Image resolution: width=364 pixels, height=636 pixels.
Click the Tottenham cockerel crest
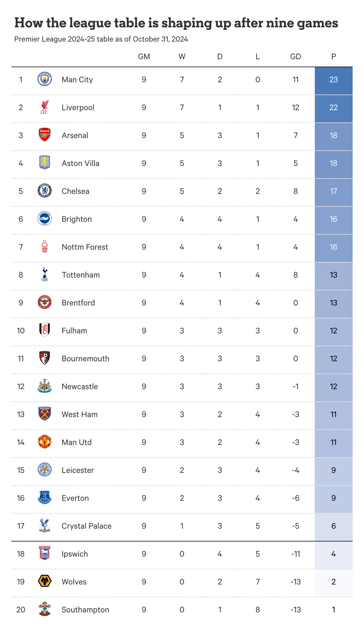click(45, 274)
